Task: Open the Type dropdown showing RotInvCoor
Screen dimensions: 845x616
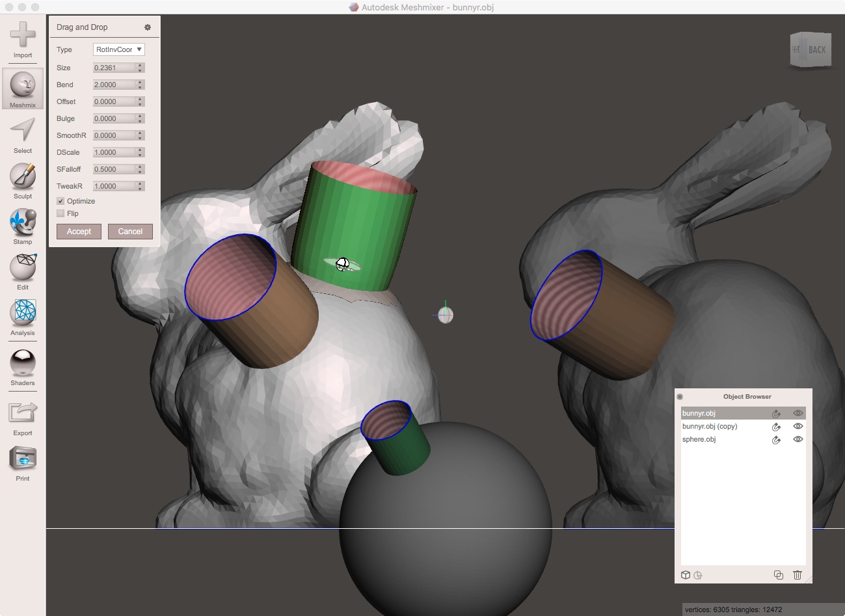Action: tap(118, 49)
